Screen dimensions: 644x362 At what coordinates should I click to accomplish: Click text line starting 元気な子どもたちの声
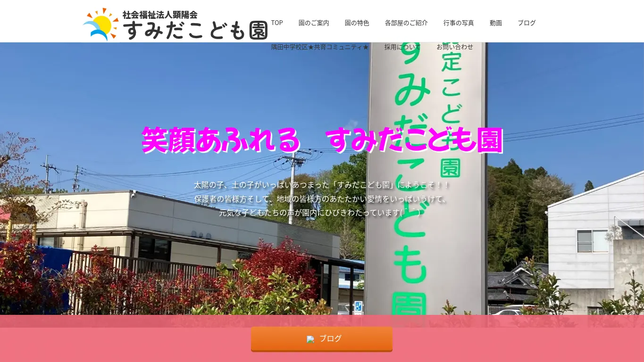[x=319, y=213]
